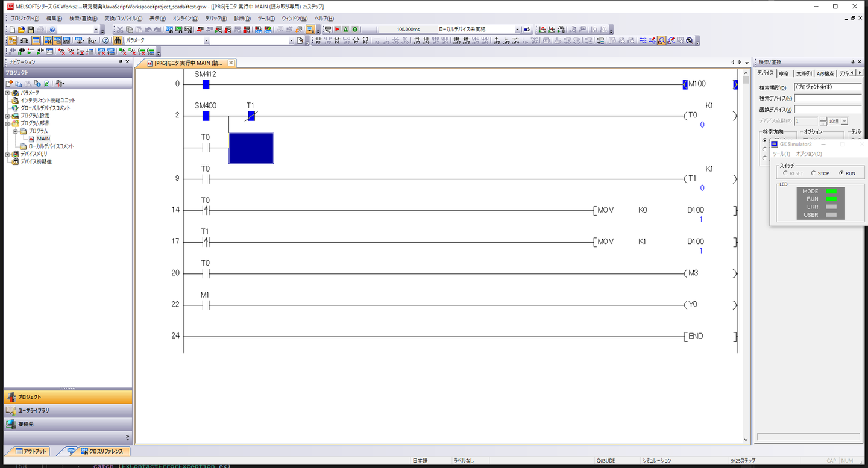Click the magnifier zoom icon at toolbar end
This screenshot has width=868, height=468.
[690, 40]
